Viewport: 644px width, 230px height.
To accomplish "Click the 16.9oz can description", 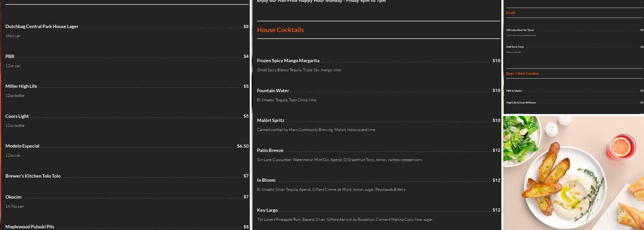I will coord(14,206).
